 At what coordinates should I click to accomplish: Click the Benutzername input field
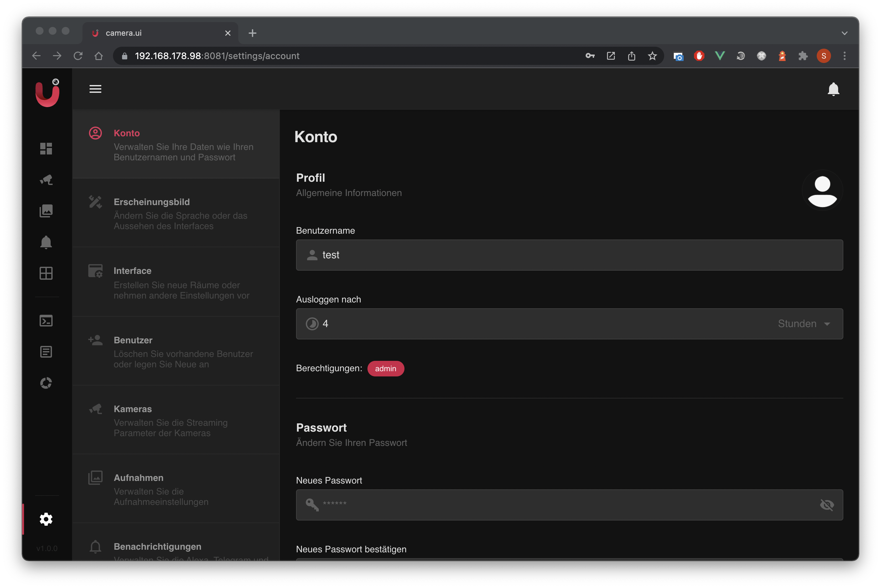click(569, 255)
